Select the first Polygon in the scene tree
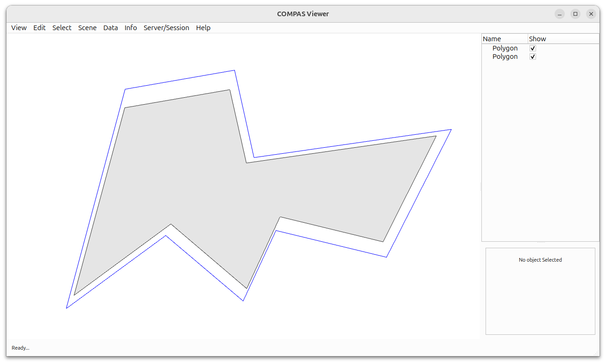 coord(505,48)
